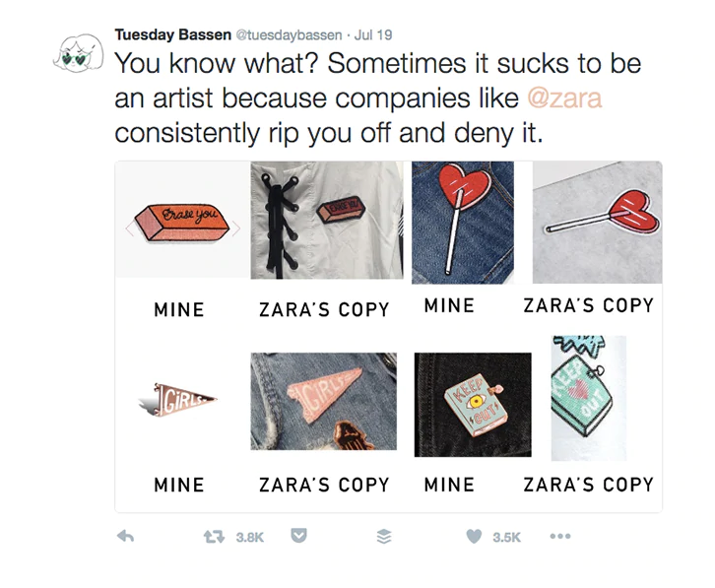
Task: Like the tweet with the heart icon
Action: point(474,537)
